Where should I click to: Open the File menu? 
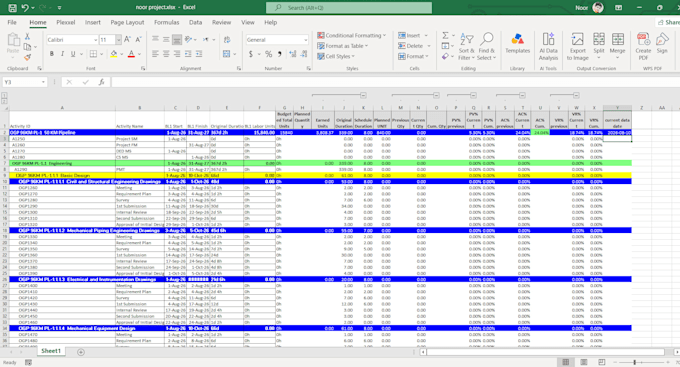(12, 22)
